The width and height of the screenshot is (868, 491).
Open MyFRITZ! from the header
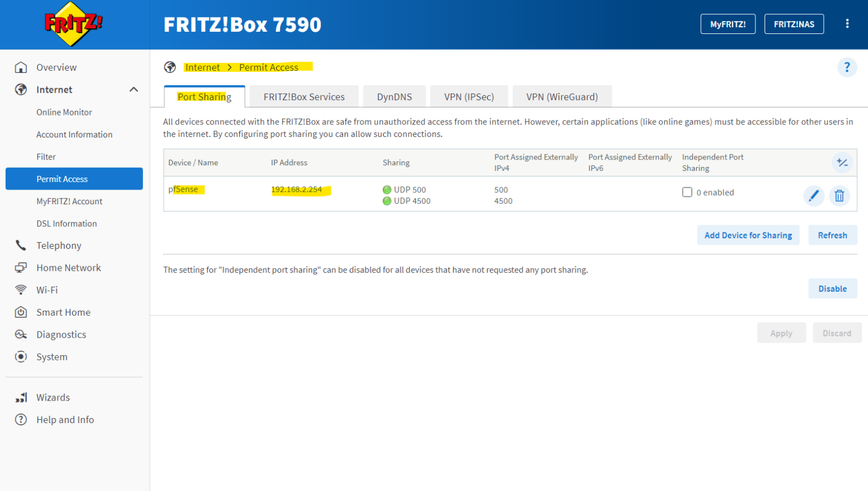[727, 24]
